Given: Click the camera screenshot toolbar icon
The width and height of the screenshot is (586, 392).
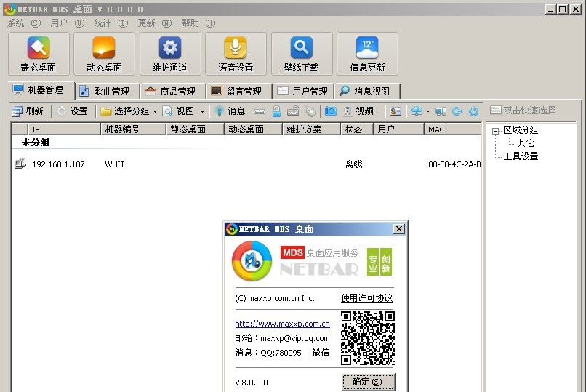Looking at the screenshot, I should [330, 111].
